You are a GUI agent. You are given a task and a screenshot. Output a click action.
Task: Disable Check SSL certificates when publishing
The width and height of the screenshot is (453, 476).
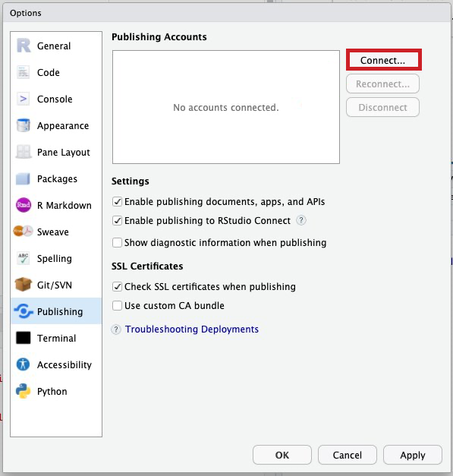pyautogui.click(x=117, y=286)
